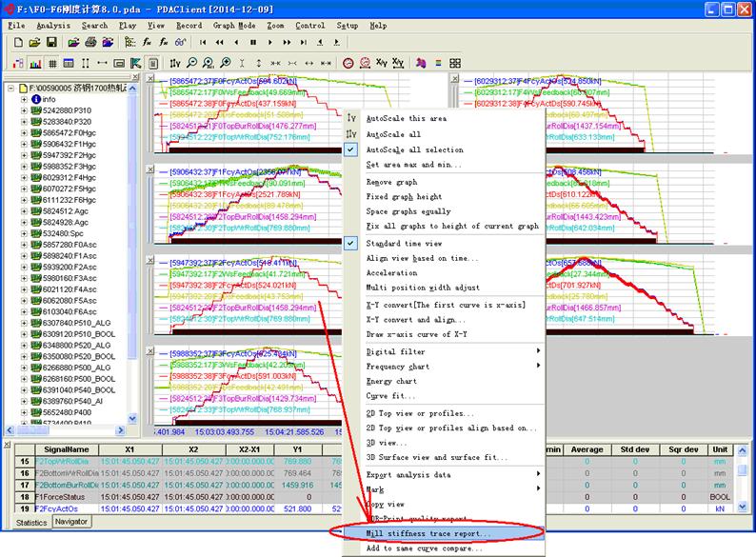Click the printer toolbar icon
Viewport: 756px width, 557px height.
pos(90,43)
